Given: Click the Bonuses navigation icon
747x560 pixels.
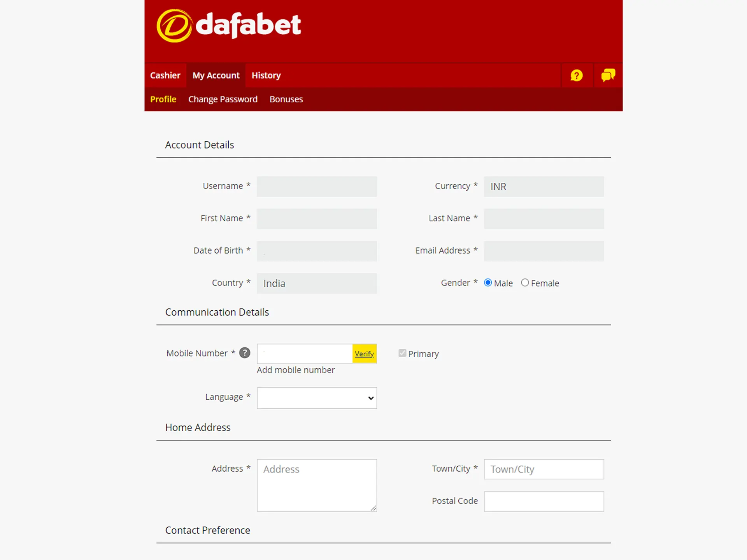Looking at the screenshot, I should coord(286,99).
